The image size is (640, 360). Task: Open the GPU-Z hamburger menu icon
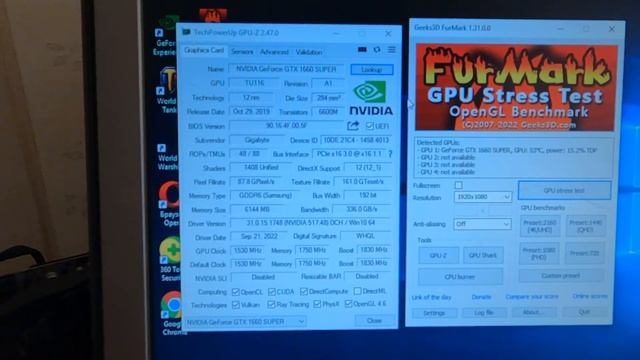click(392, 50)
